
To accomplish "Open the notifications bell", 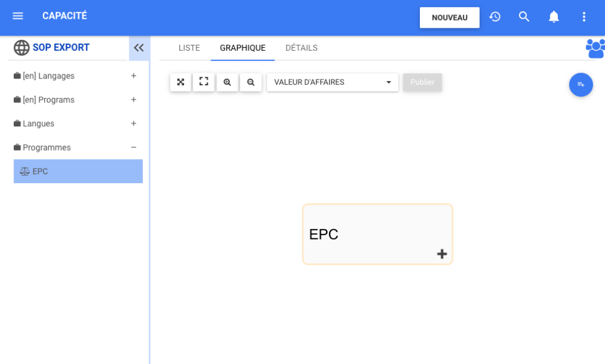I will (x=554, y=17).
